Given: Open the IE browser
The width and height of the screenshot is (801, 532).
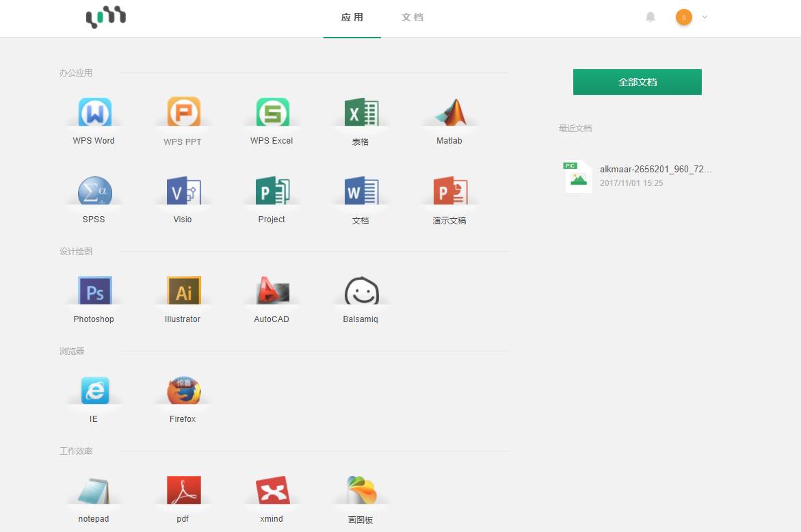Looking at the screenshot, I should click(x=94, y=390).
